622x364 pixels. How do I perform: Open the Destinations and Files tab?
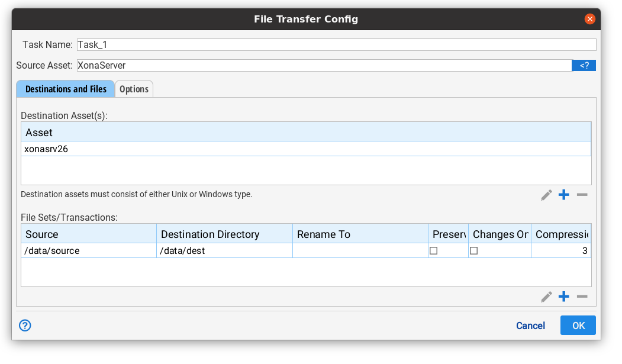tap(66, 89)
